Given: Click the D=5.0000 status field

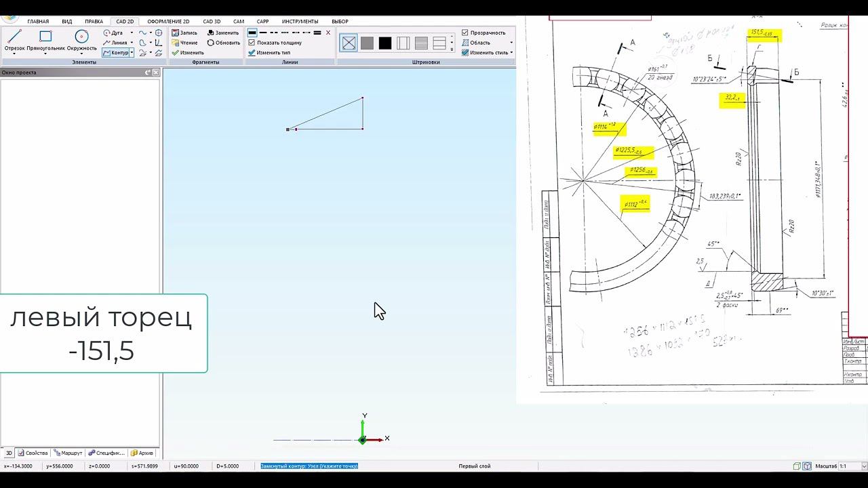Looking at the screenshot, I should point(228,466).
